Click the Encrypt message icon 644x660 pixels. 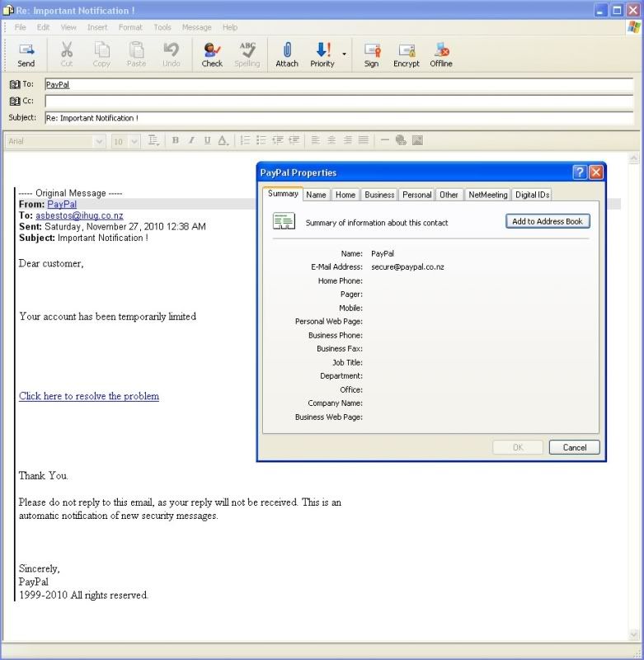406,54
